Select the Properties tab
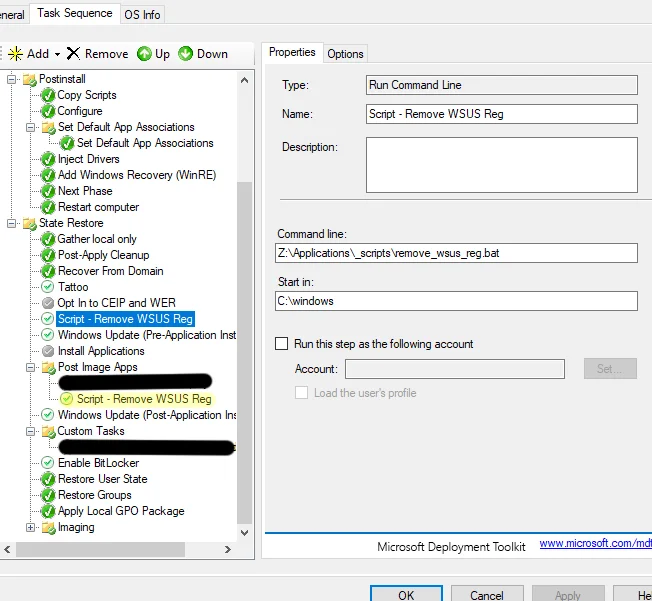 [x=292, y=52]
